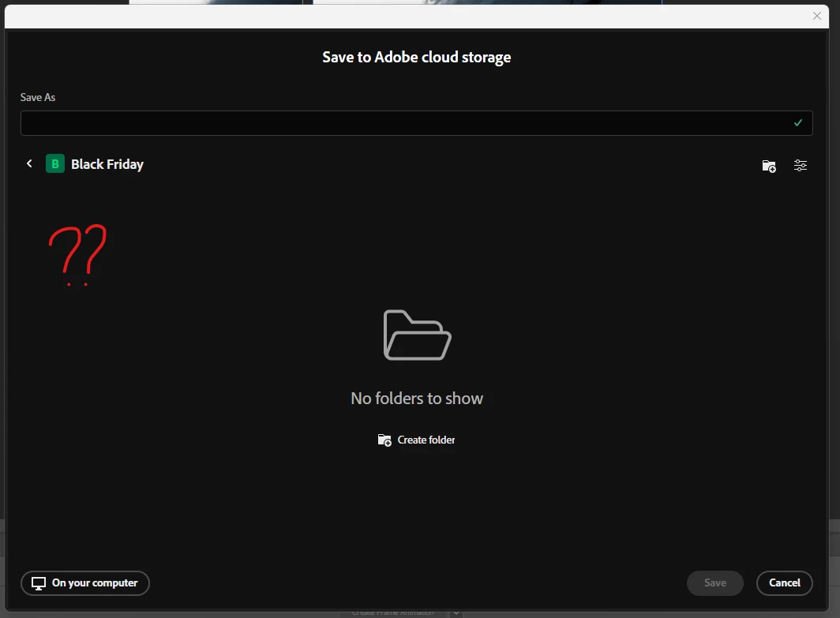Click the green checkmark in the Save As field
The width and height of the screenshot is (840, 618).
coord(797,122)
